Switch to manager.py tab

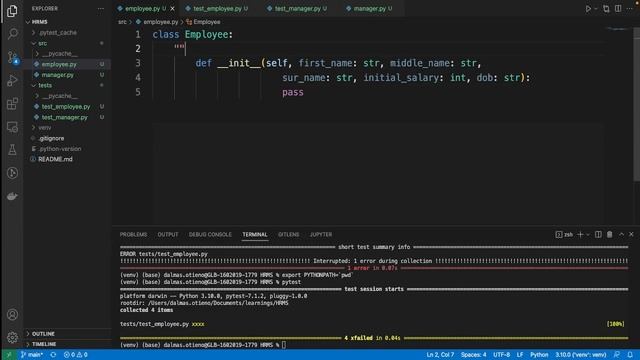pyautogui.click(x=371, y=9)
